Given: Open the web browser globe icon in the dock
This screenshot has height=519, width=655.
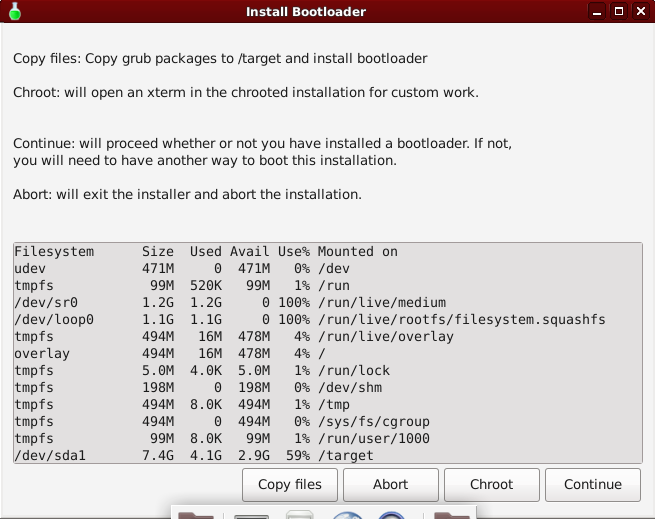Looking at the screenshot, I should coord(348,515).
